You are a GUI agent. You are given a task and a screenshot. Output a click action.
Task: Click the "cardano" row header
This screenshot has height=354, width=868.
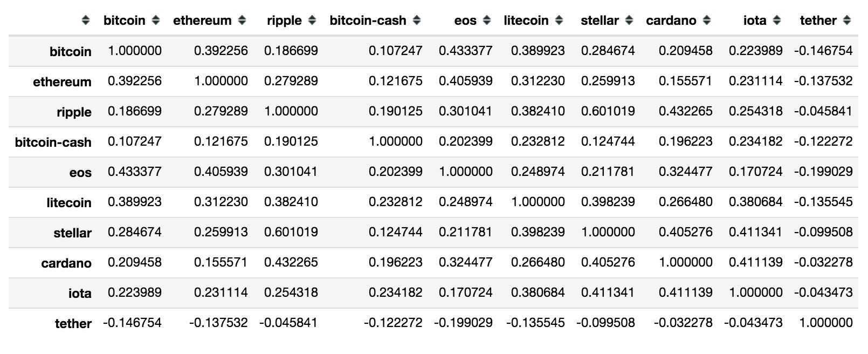click(x=66, y=263)
